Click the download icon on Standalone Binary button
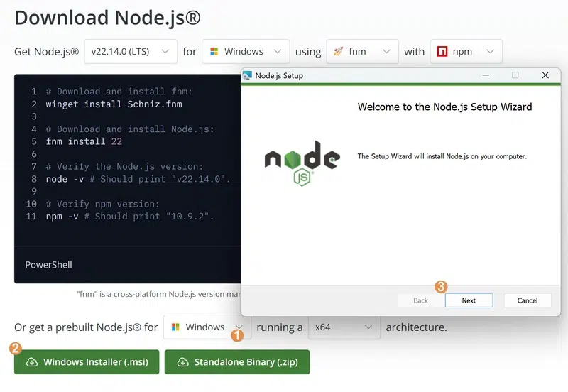Screen dimensions: 568x392 (x=182, y=362)
